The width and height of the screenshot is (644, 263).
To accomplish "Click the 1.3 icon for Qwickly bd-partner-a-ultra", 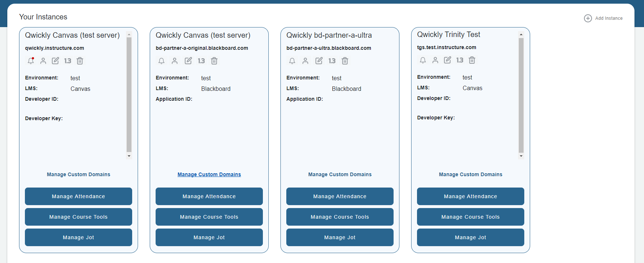I will 332,61.
